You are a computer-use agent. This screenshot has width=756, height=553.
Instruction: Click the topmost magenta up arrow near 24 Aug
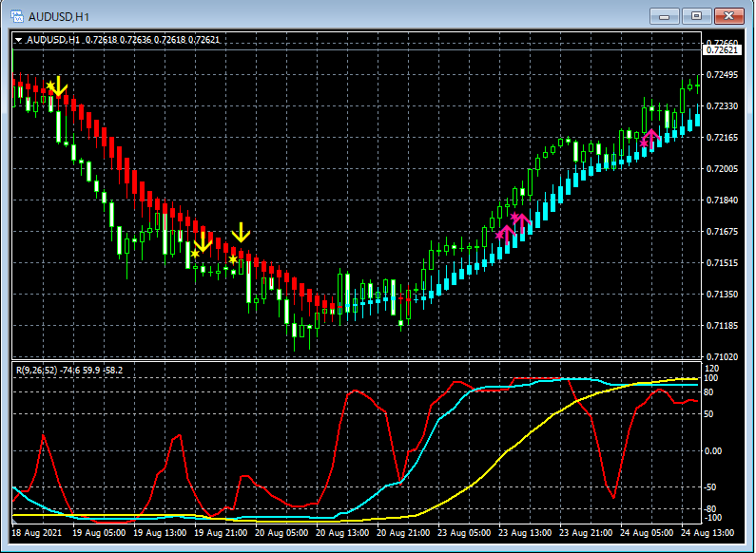(x=651, y=136)
